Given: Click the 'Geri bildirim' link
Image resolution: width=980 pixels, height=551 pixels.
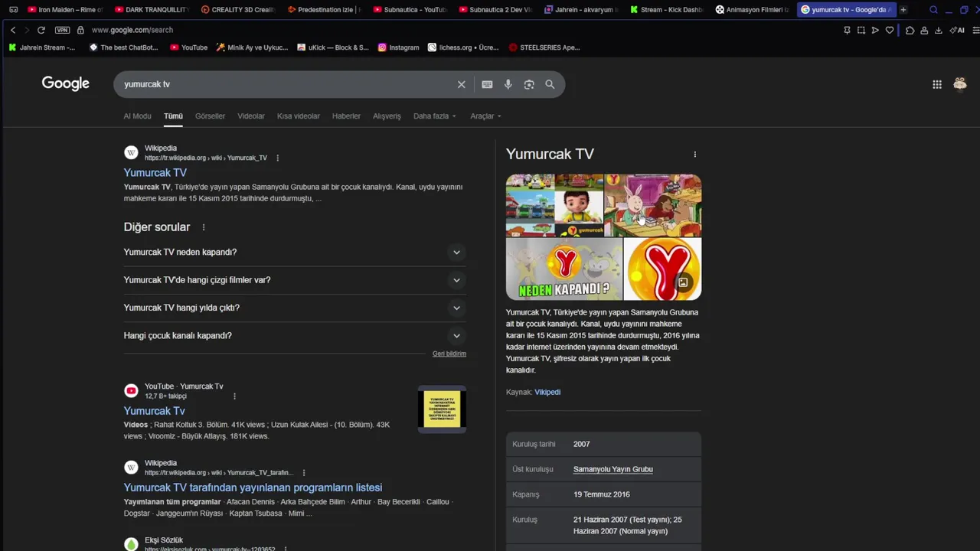Looking at the screenshot, I should (x=449, y=354).
